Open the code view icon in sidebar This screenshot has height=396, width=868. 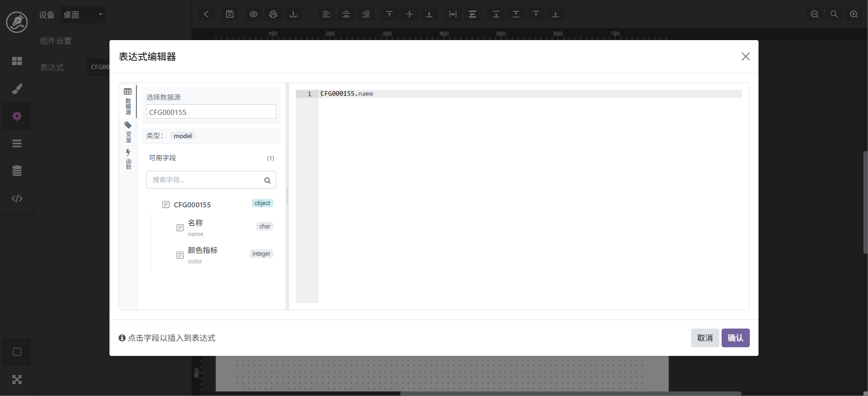pyautogui.click(x=17, y=198)
